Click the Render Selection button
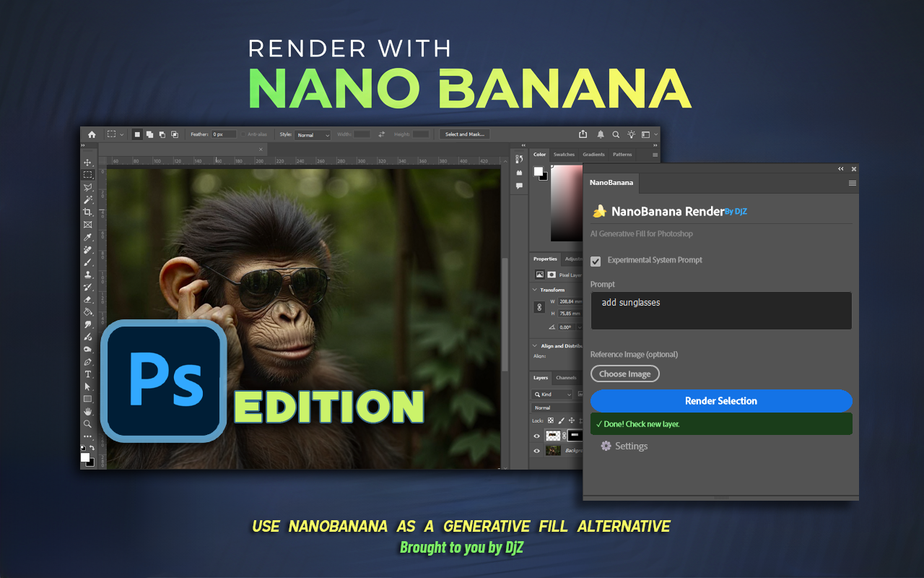The width and height of the screenshot is (924, 578). [x=720, y=401]
